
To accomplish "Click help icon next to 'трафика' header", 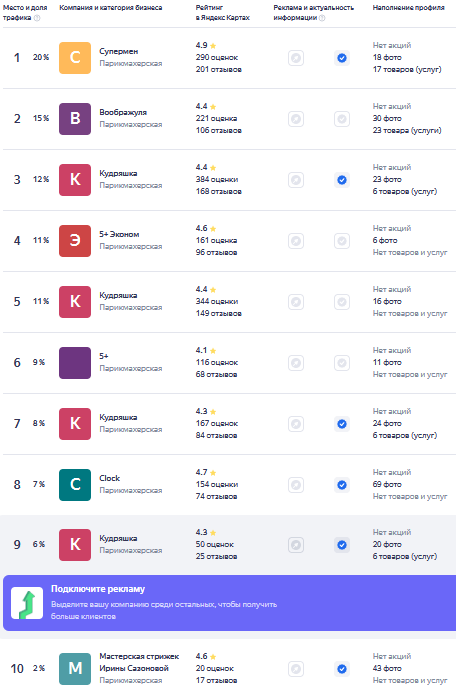I will click(x=37, y=18).
